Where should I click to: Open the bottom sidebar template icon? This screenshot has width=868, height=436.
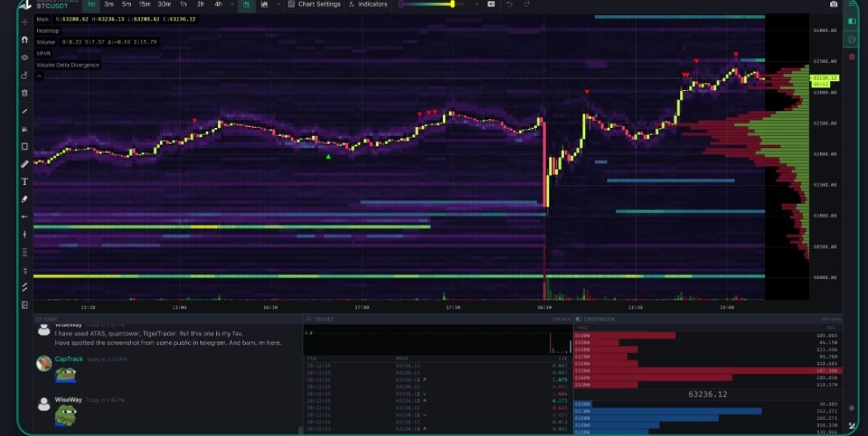pyautogui.click(x=24, y=305)
